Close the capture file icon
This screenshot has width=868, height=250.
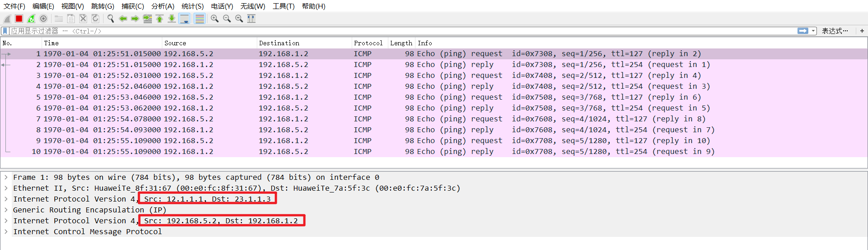click(x=83, y=19)
